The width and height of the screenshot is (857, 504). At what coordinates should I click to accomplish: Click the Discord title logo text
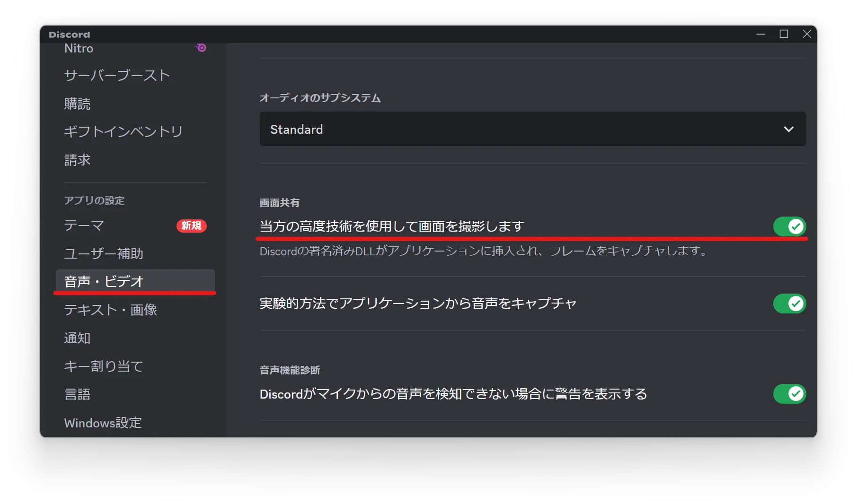click(x=70, y=35)
